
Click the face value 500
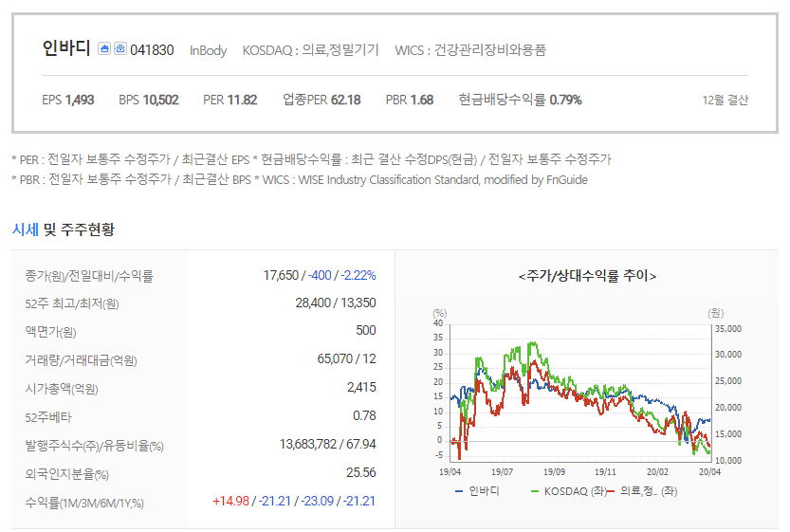click(366, 330)
